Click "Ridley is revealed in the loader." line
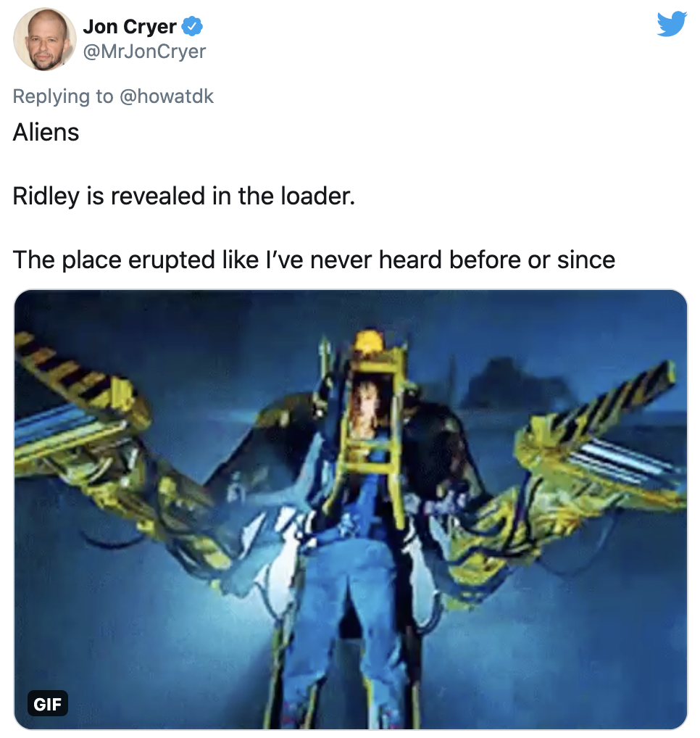The image size is (700, 738). [x=184, y=196]
